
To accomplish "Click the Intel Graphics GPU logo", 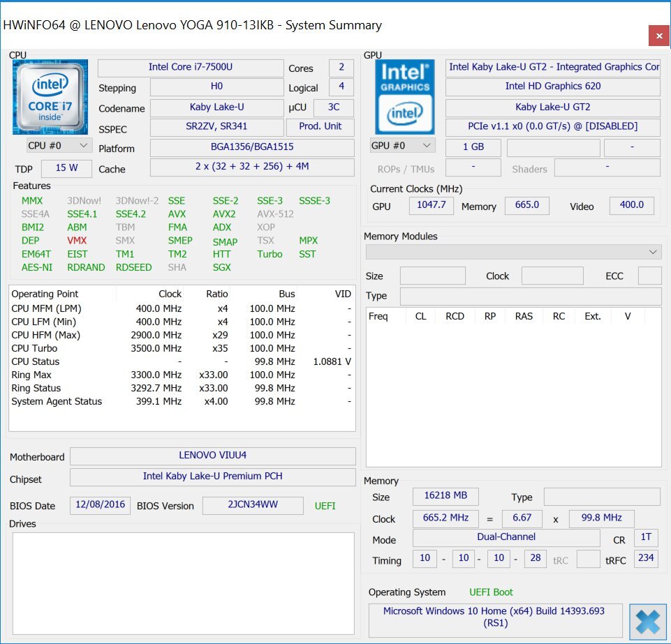I will point(405,97).
